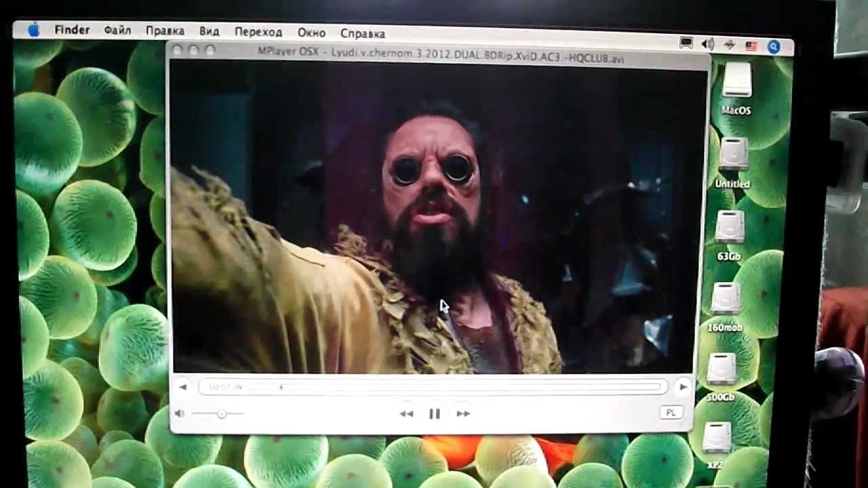Open the system volume menu bar icon

point(708,44)
